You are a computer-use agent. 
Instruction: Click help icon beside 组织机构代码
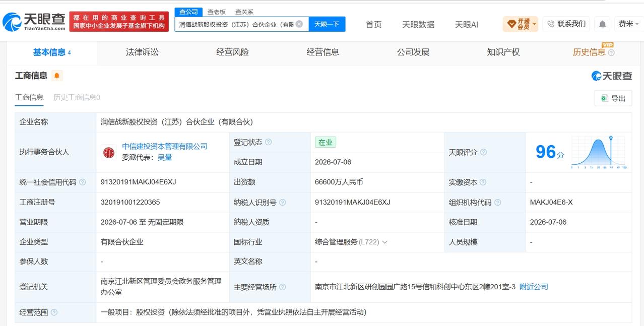[x=498, y=203]
